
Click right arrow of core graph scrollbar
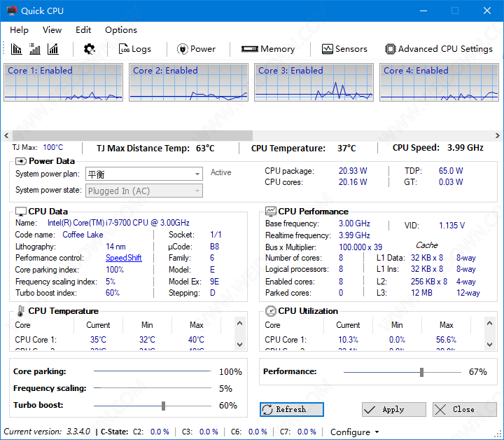[498, 135]
